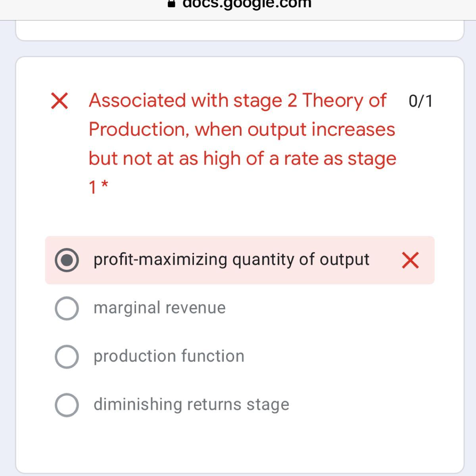Screen dimensions: 476x476
Task: Choose the production function radio button
Action: tap(67, 357)
